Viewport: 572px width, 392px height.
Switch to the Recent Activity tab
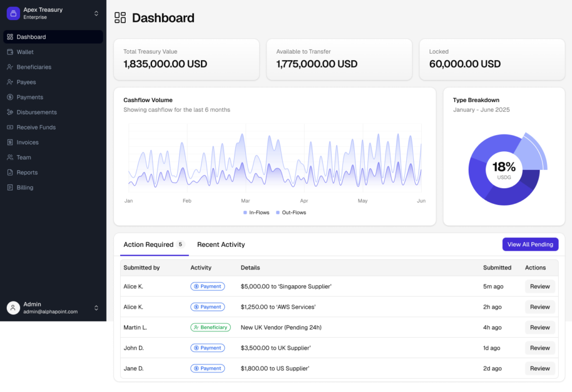coord(221,245)
